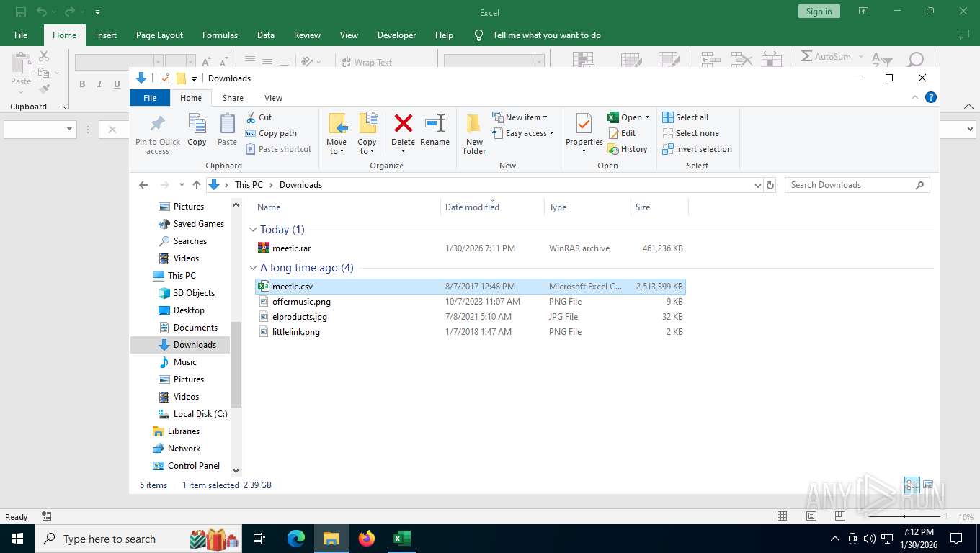Select offermusic.png file
This screenshot has height=553, width=980.
470,302
